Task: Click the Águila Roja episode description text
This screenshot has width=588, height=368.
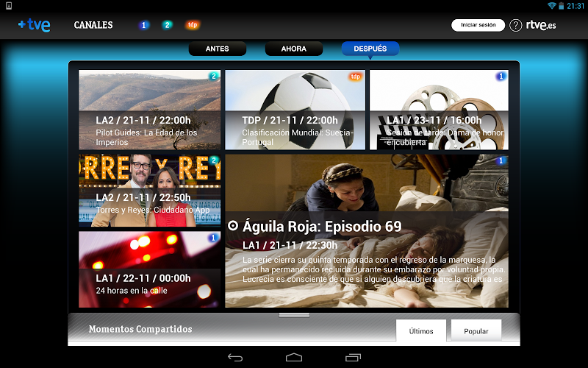Action: pos(373,269)
